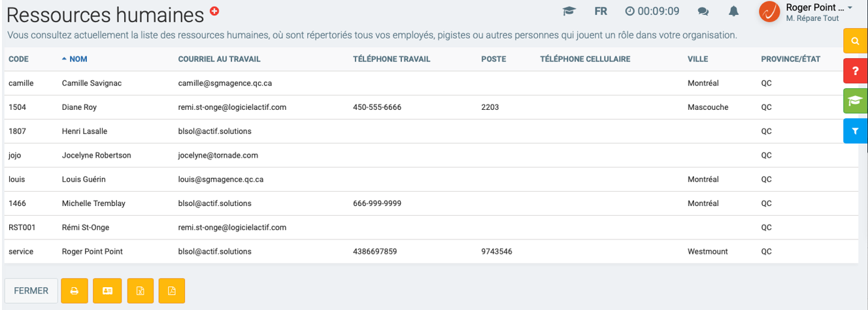Viewport: 868px width, 310px height.
Task: Open the graduation cap training icon in header
Action: (569, 11)
